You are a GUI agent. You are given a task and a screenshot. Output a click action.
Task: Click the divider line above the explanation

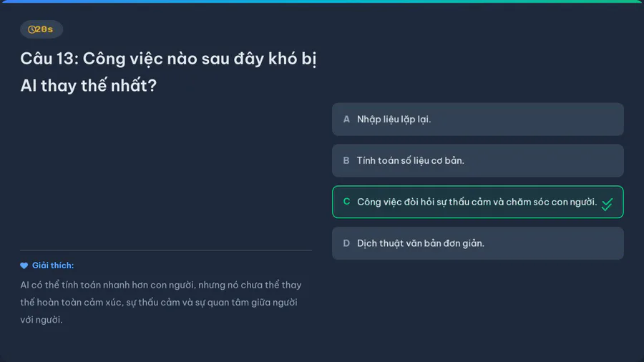coord(166,250)
